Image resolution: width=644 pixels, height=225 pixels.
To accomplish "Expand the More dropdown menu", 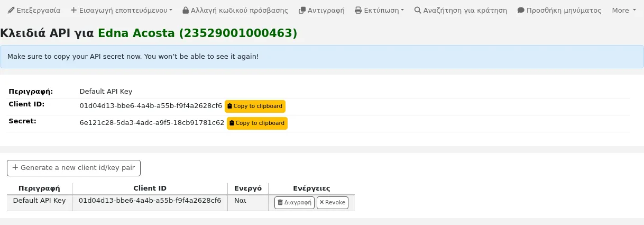I will click(x=624, y=10).
